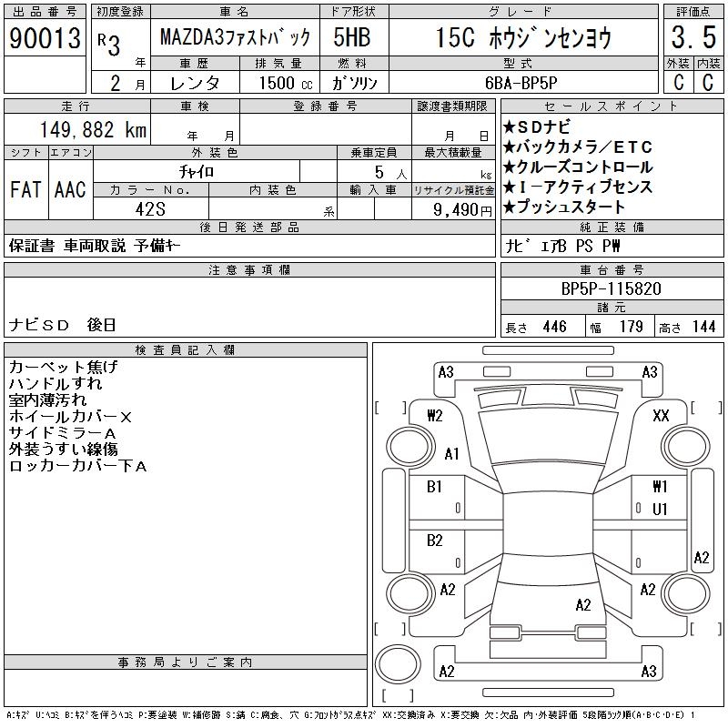The height and width of the screenshot is (728, 728).
Task: Select the B1 mark on the door
Action: coord(434,487)
